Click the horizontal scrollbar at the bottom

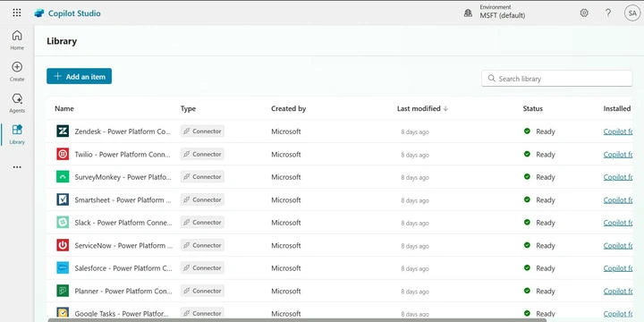point(297,320)
